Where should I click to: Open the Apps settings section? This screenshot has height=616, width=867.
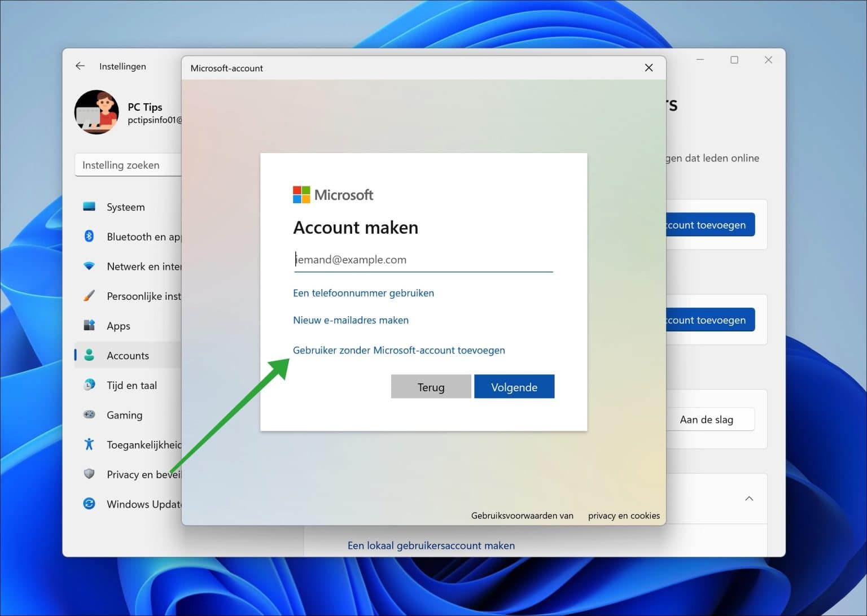118,325
